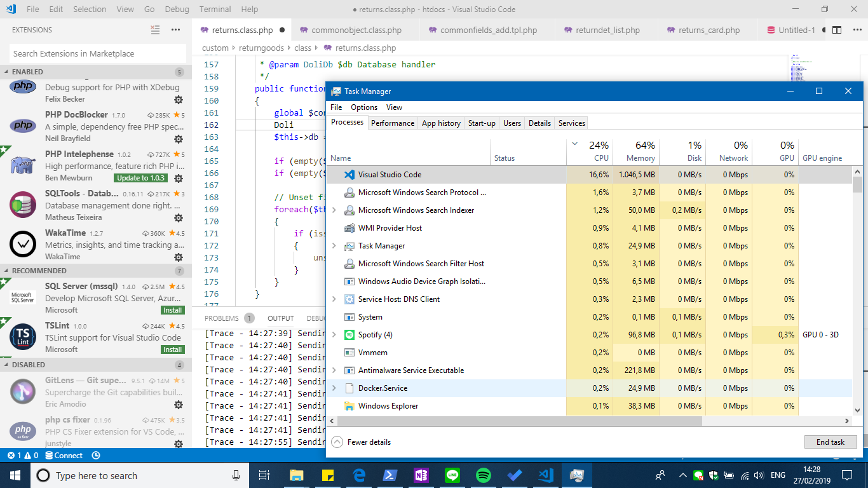Expand Antimalware Service Executable process

click(334, 370)
